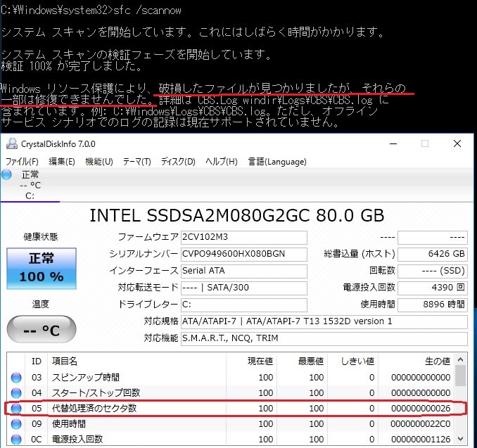Click the transfer mode field SATA/300
Image resolution: width=477 pixels, height=448 pixels.
click(244, 288)
